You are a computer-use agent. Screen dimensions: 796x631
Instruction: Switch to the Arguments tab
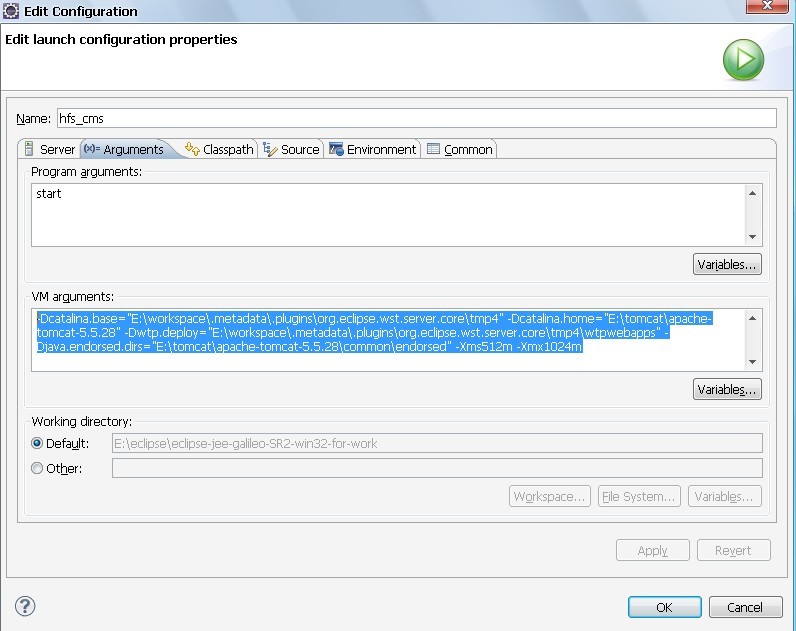pos(125,149)
